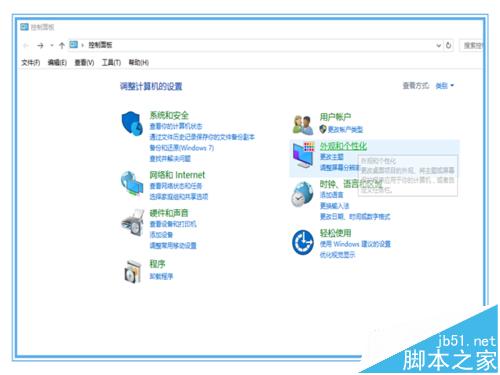
Task: Open the 查看(V) menu
Action: point(84,62)
